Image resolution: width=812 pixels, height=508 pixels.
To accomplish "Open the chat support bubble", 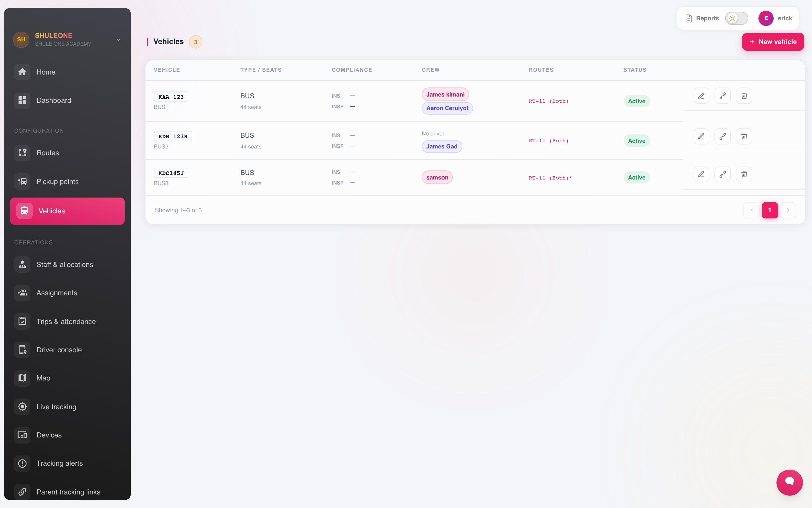I will [789, 483].
